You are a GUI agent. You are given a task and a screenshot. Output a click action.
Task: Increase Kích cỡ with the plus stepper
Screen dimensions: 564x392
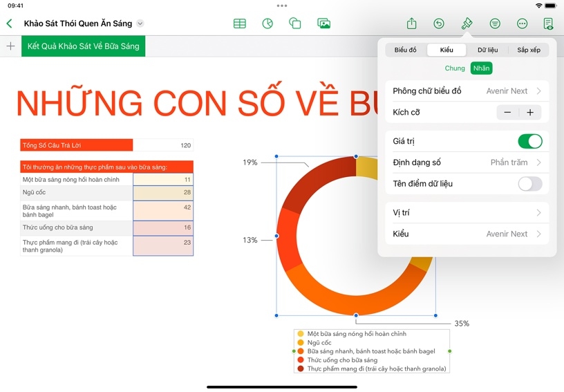(x=530, y=112)
